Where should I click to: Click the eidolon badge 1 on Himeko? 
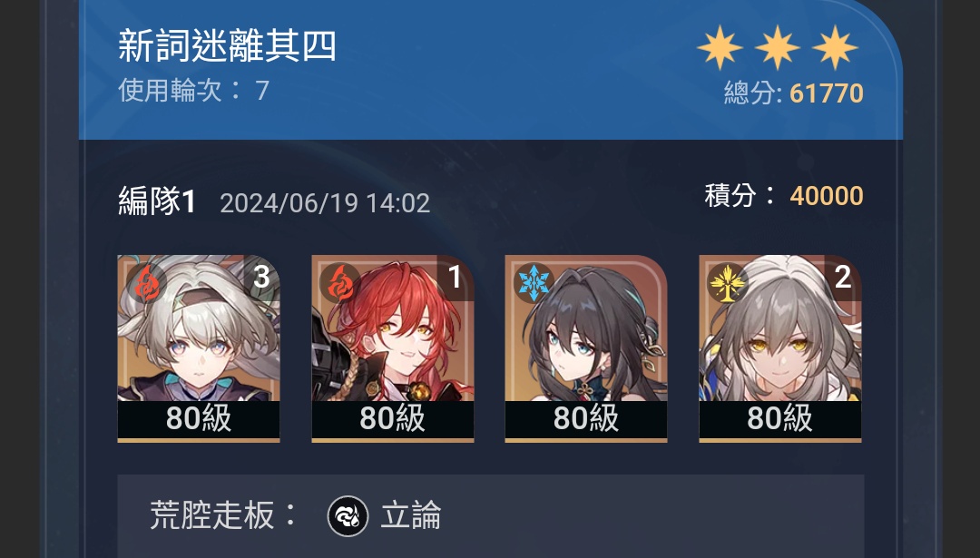pyautogui.click(x=456, y=277)
